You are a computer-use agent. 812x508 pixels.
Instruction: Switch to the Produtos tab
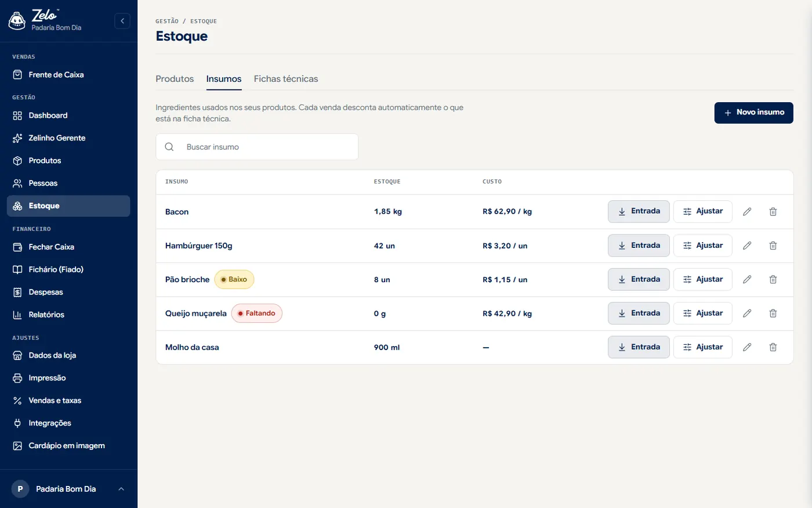tap(175, 79)
